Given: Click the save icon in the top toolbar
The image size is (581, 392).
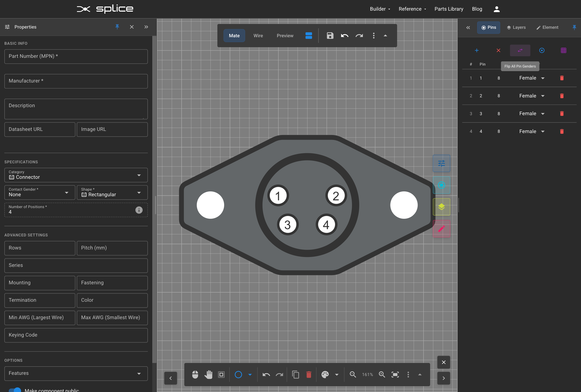Looking at the screenshot, I should pyautogui.click(x=329, y=36).
